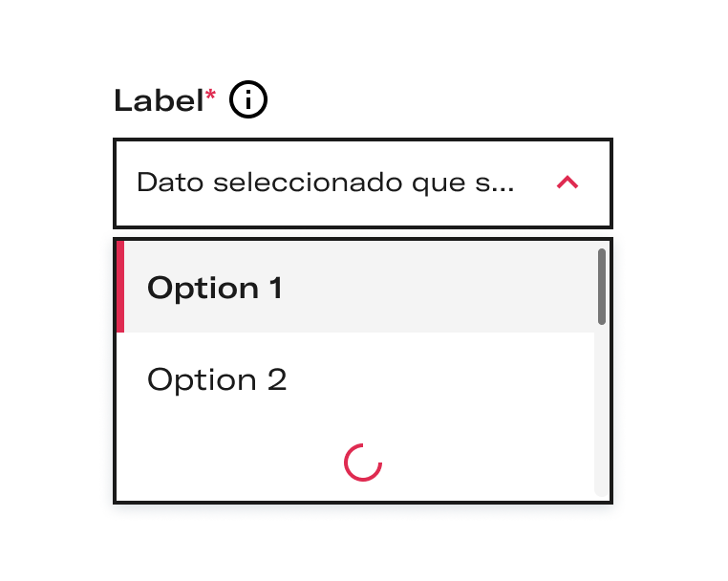Click the info icon beside Label

pyautogui.click(x=248, y=99)
